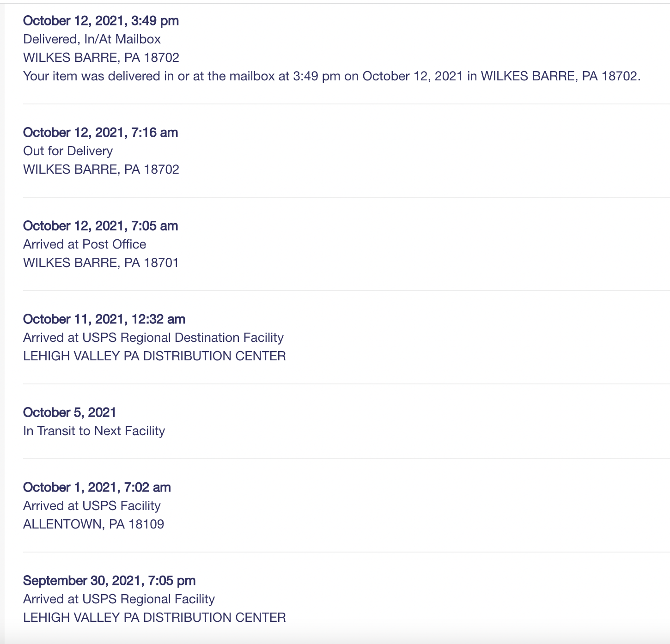The image size is (670, 644).
Task: Click the ALLENTOWN, PA 18109 location
Action: pyautogui.click(x=93, y=524)
